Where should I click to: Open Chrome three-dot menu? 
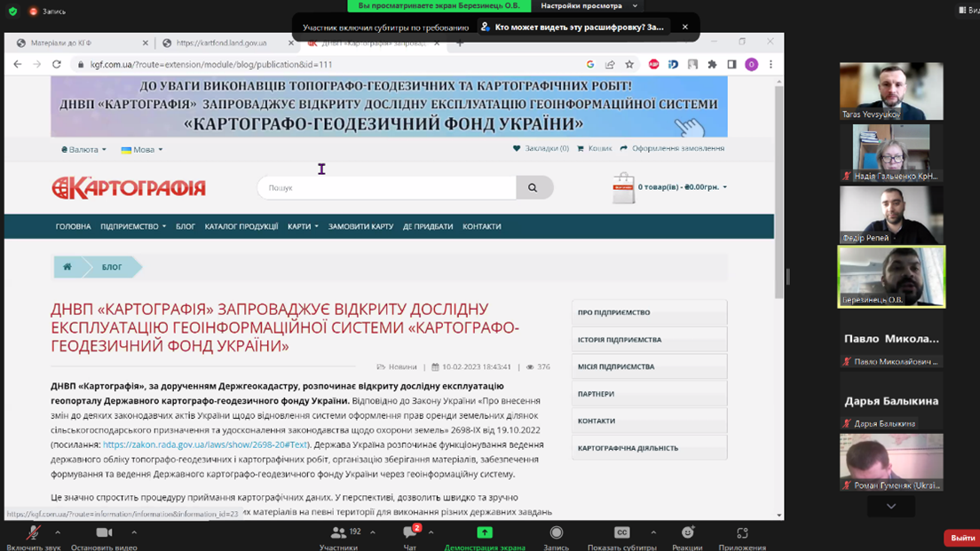[771, 65]
